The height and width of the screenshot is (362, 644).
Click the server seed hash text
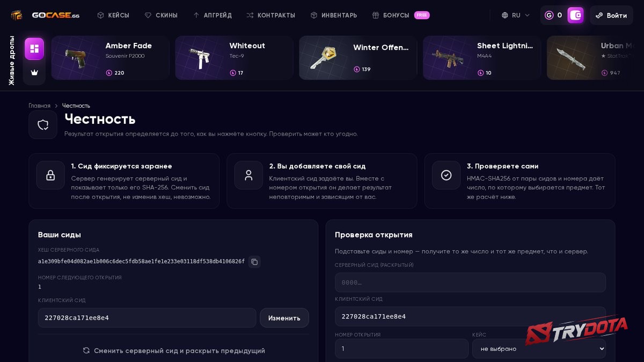(x=141, y=262)
